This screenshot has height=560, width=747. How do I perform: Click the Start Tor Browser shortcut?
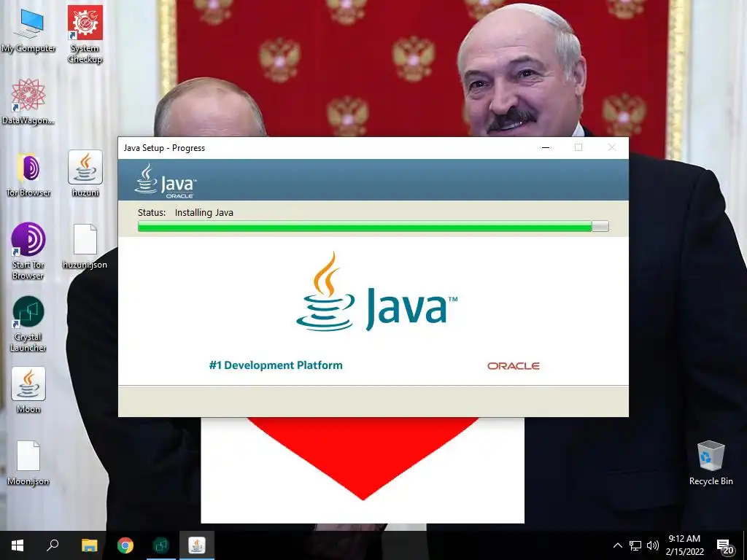click(28, 252)
